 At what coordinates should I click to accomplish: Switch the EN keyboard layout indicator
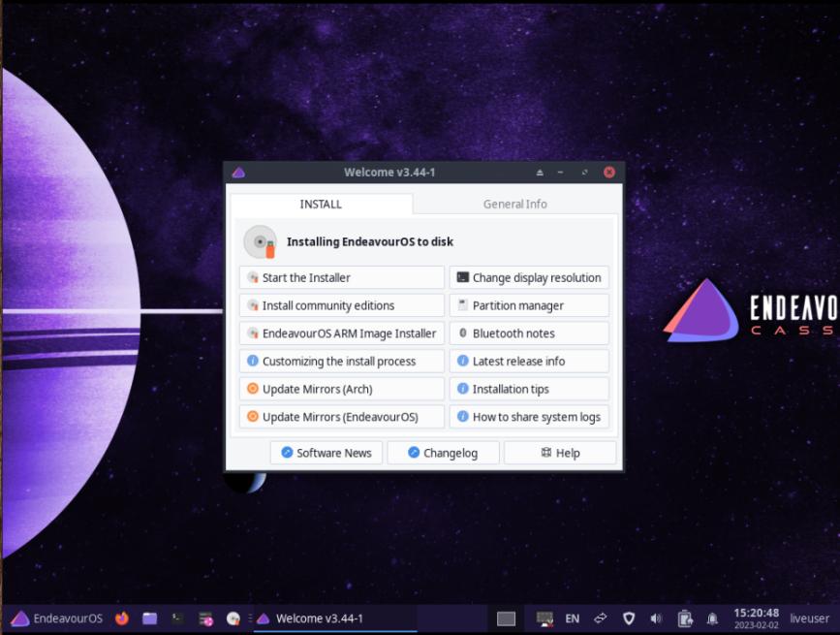pyautogui.click(x=573, y=619)
